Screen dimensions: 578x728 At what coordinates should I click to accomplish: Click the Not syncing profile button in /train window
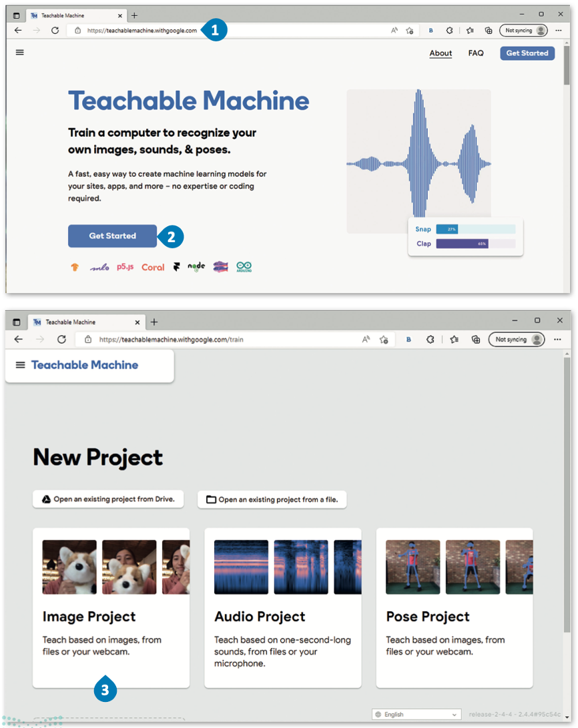[x=516, y=340]
